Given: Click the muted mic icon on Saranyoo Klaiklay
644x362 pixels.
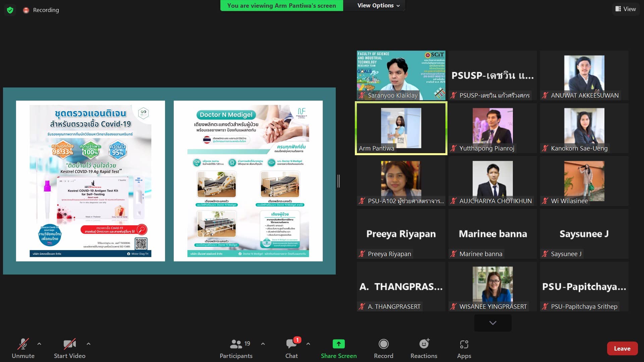Looking at the screenshot, I should click(x=362, y=96).
